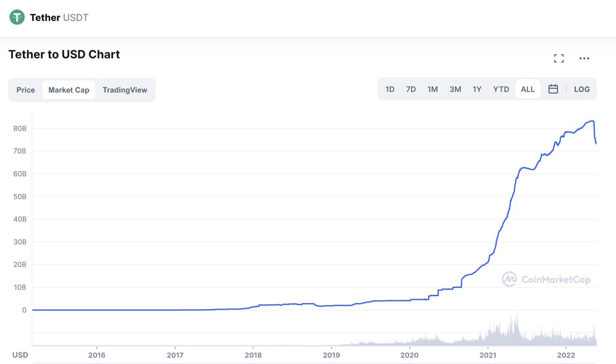
Task: Click the 30B y-axis label
Action: (x=20, y=242)
